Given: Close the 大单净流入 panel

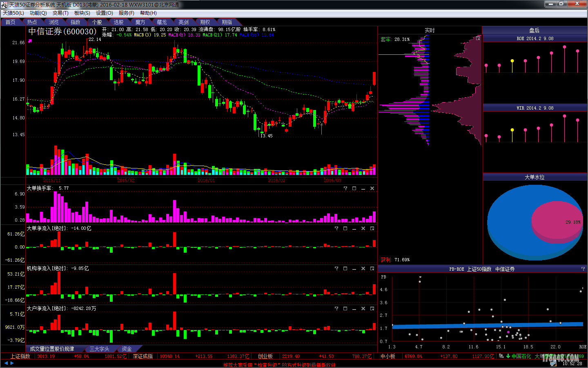Looking at the screenshot, I should click(x=363, y=229).
